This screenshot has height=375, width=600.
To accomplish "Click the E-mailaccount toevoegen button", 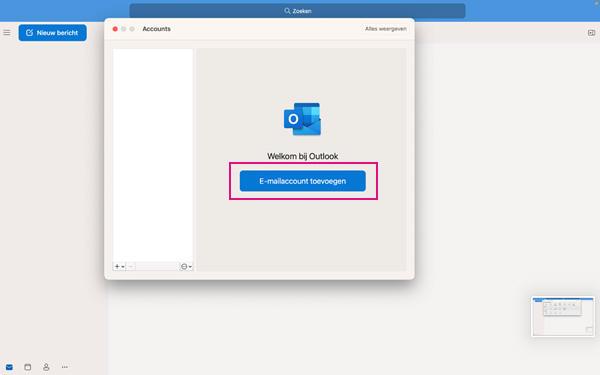I will tap(302, 181).
